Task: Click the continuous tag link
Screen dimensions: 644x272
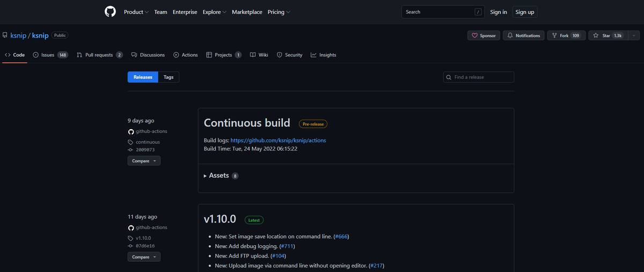Action: tap(148, 142)
